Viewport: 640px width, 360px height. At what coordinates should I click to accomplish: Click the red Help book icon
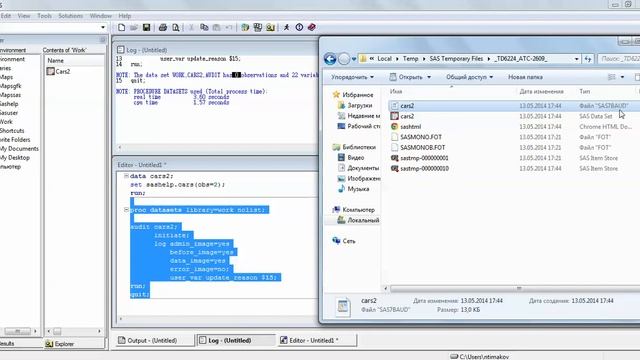pos(312,27)
